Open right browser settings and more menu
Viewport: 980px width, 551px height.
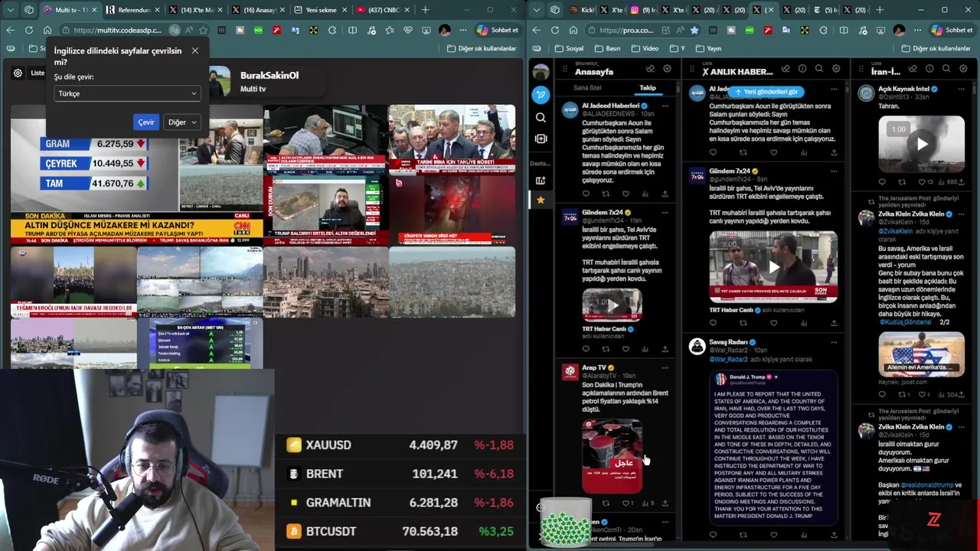click(918, 30)
